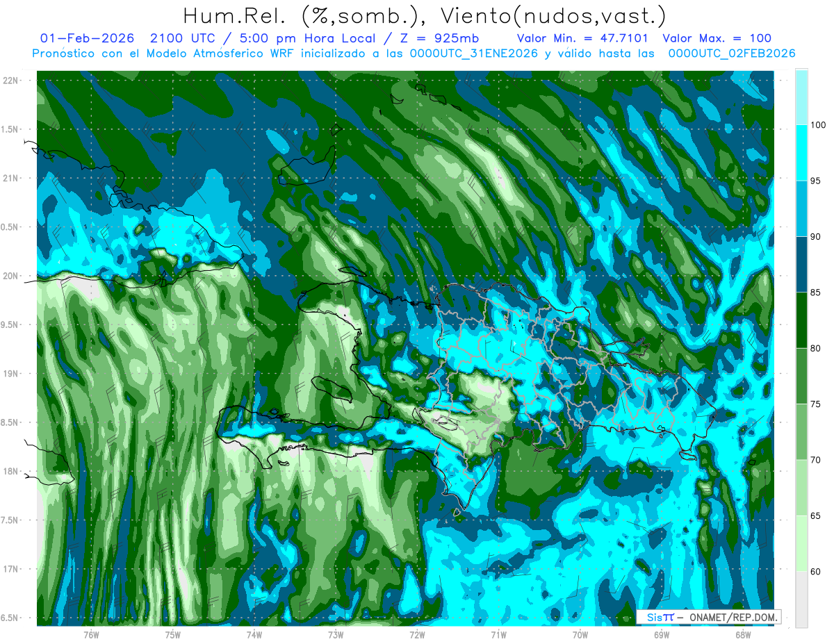Click the longitude label '71W'
834x644 pixels.
[498, 634]
